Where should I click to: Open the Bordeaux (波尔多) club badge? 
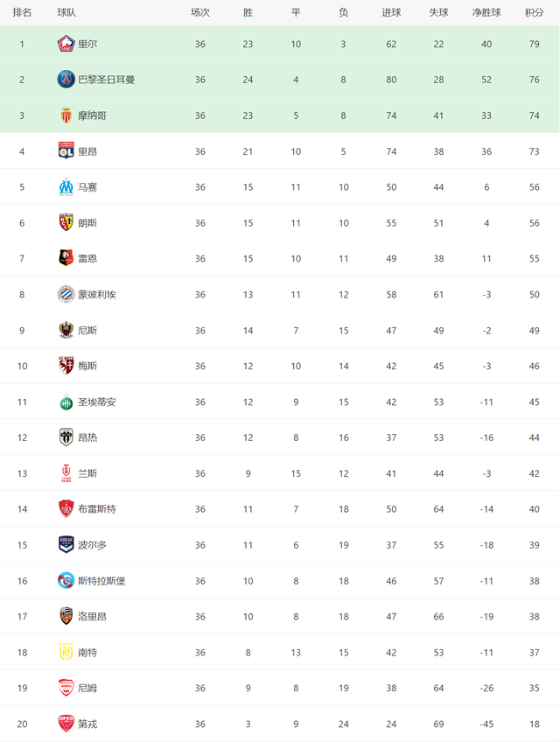tap(66, 544)
